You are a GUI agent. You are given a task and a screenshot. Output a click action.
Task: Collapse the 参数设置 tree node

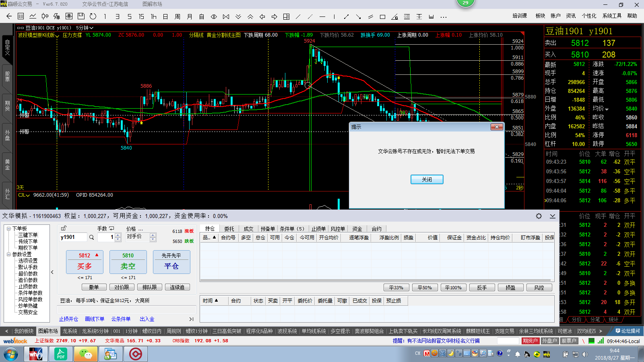click(x=8, y=254)
